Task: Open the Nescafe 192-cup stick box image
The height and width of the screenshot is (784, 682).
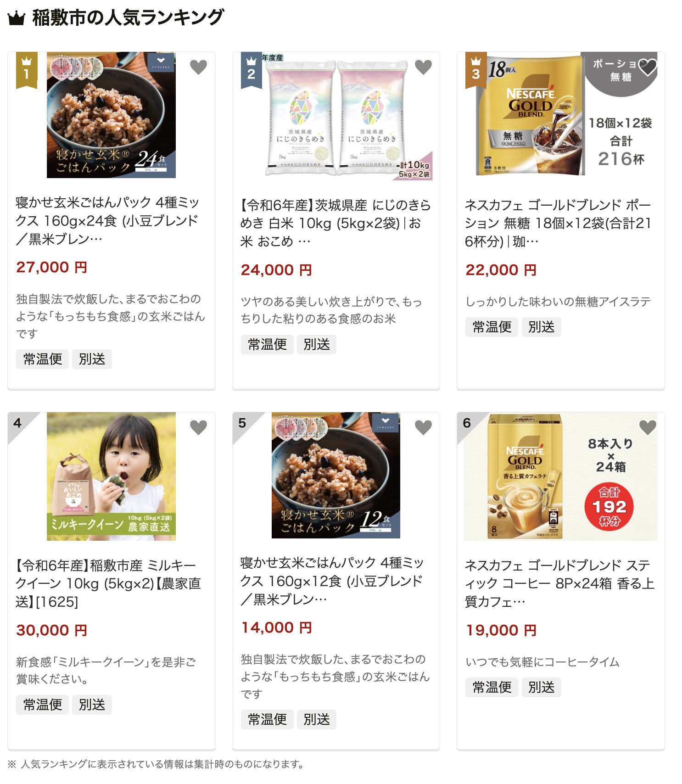Action: tap(560, 476)
